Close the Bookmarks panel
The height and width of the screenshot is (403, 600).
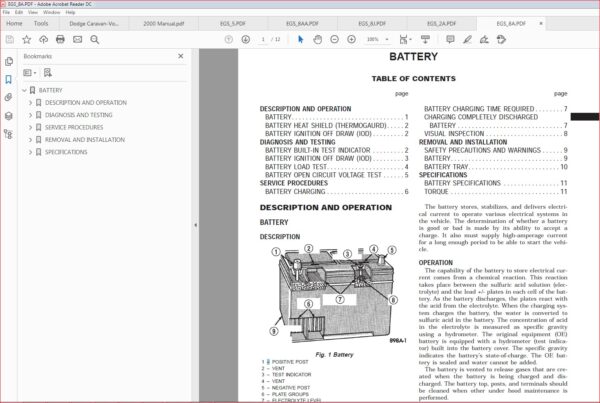[x=181, y=56]
